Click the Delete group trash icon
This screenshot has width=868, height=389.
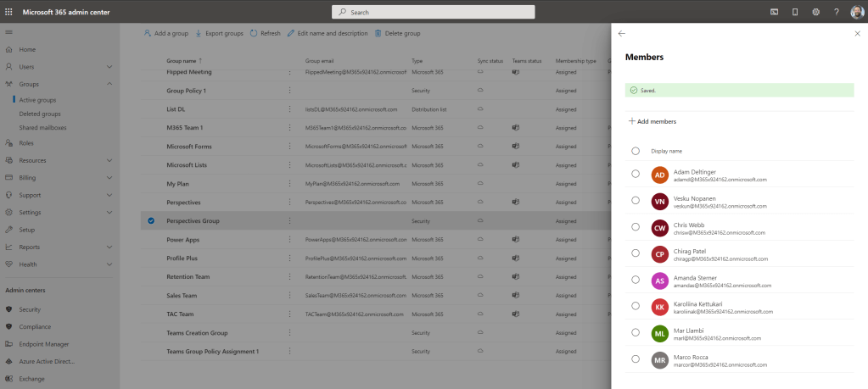378,33
